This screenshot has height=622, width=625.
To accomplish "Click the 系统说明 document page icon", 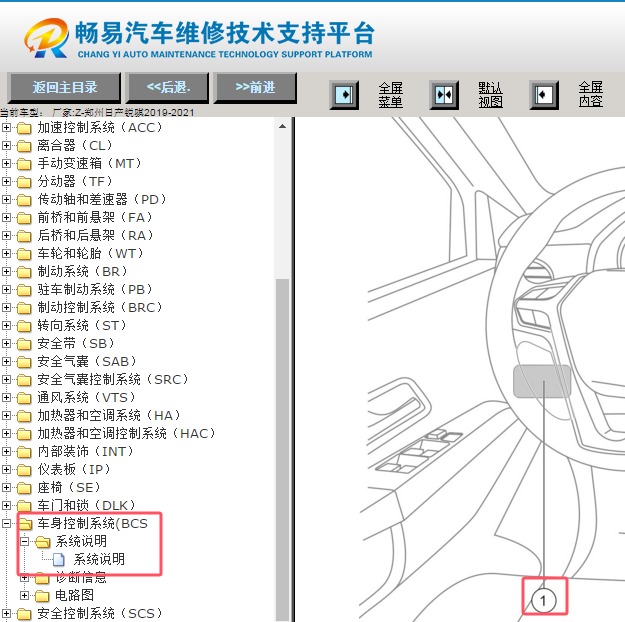I will [59, 559].
